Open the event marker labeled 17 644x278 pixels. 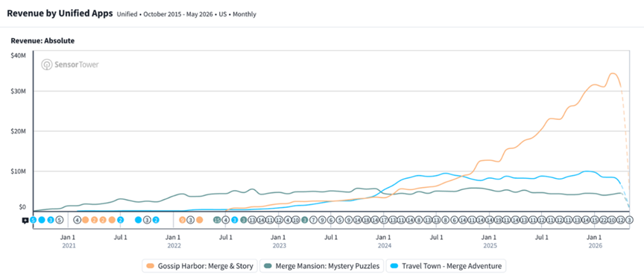point(384,220)
